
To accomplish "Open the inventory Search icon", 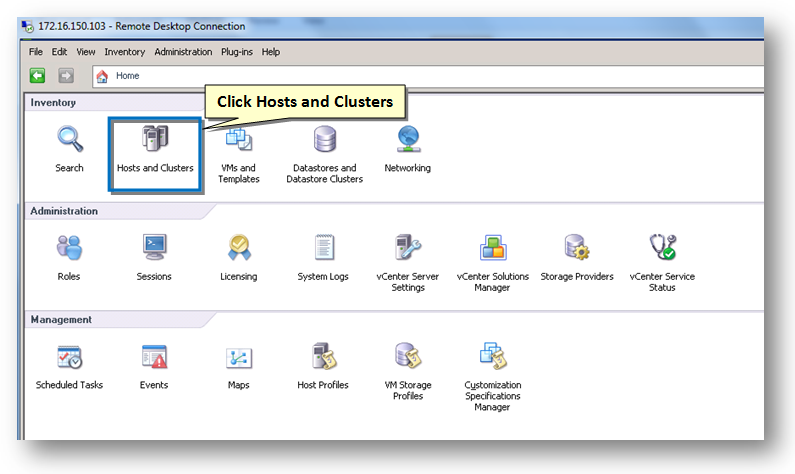I will pyautogui.click(x=69, y=146).
